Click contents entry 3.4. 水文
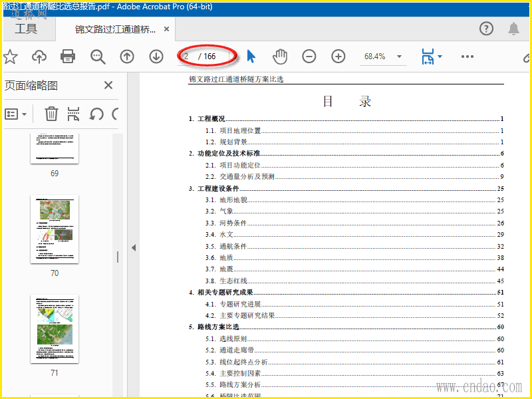This screenshot has height=399, width=532. pos(354,235)
